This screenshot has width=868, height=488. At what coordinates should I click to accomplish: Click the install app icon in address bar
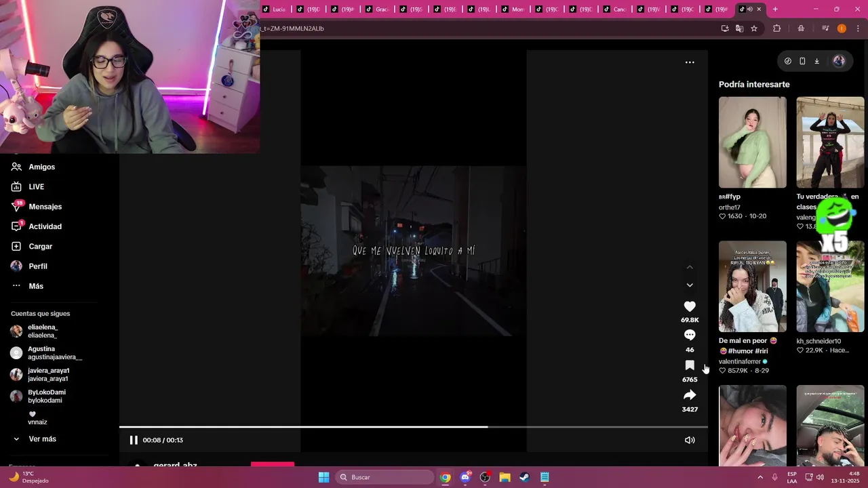point(725,28)
